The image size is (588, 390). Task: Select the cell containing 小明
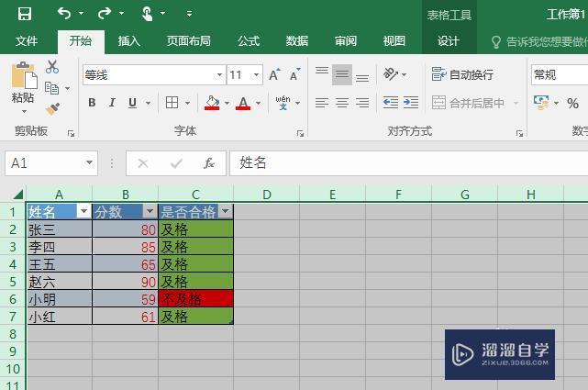tap(60, 299)
